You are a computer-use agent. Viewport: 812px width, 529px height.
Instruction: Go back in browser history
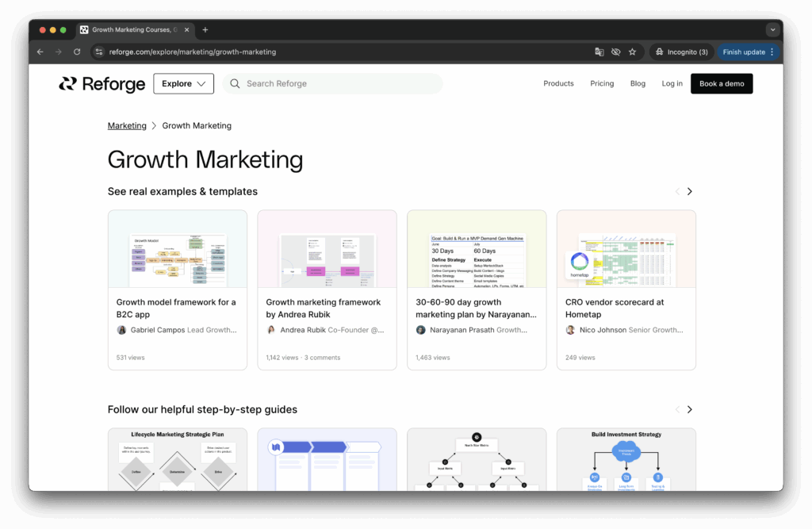(40, 52)
